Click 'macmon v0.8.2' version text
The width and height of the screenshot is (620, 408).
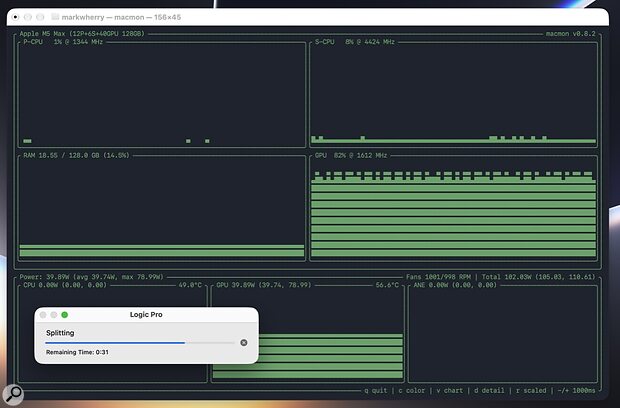point(571,34)
